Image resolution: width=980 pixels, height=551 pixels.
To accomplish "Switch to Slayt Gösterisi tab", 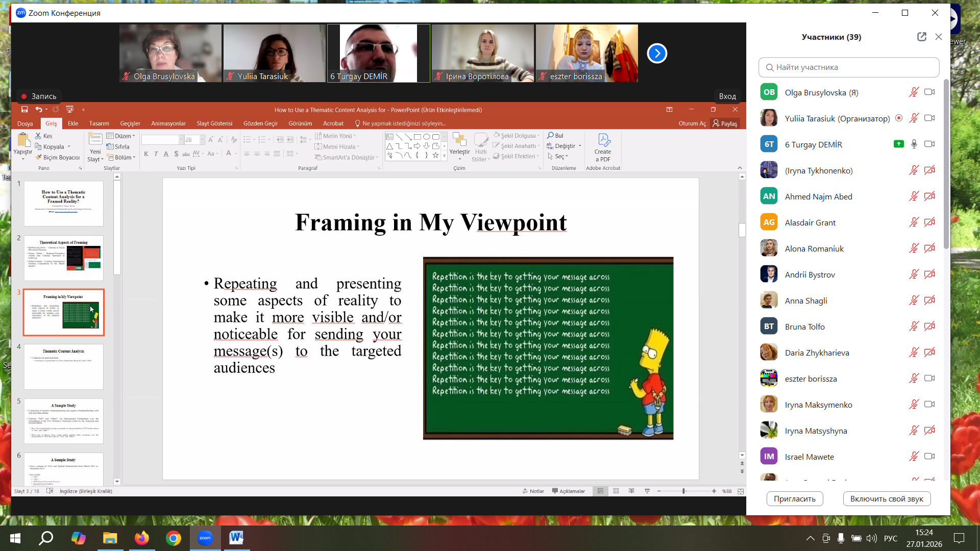I will pos(214,123).
